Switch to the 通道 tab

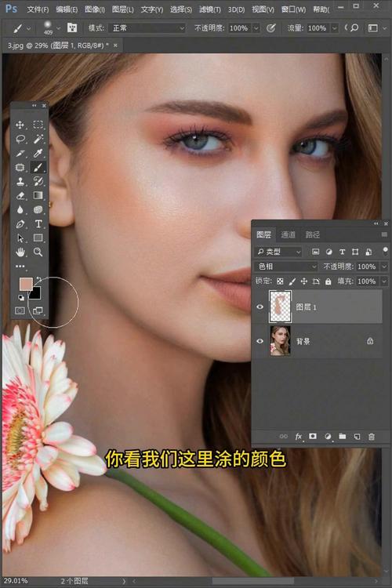pyautogui.click(x=288, y=234)
